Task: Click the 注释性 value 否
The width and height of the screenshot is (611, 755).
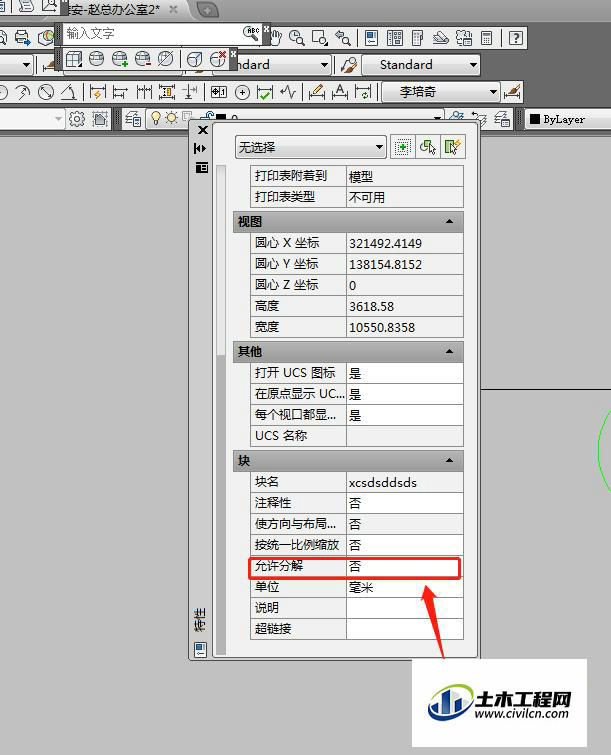Action: click(x=404, y=503)
